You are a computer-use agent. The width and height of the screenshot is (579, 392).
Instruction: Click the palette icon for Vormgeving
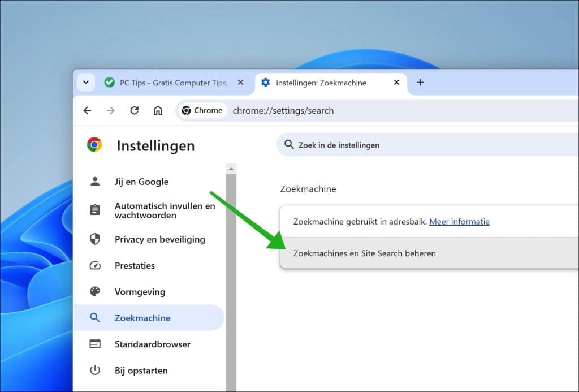click(x=95, y=291)
